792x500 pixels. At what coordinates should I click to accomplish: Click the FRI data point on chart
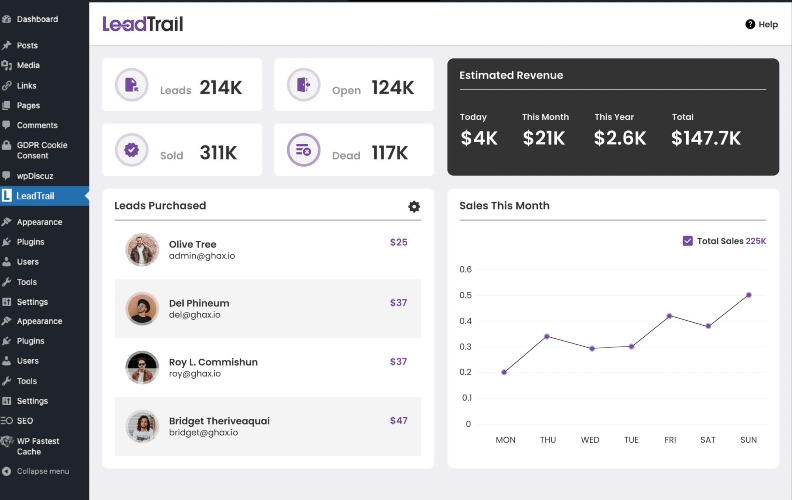pos(669,316)
